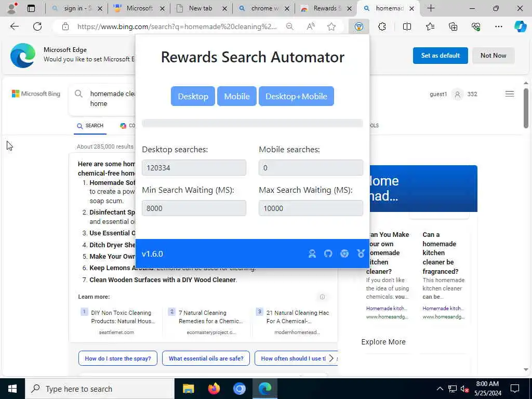Open Settings and more ellipsis menu
The width and height of the screenshot is (532, 399).
tap(498, 26)
